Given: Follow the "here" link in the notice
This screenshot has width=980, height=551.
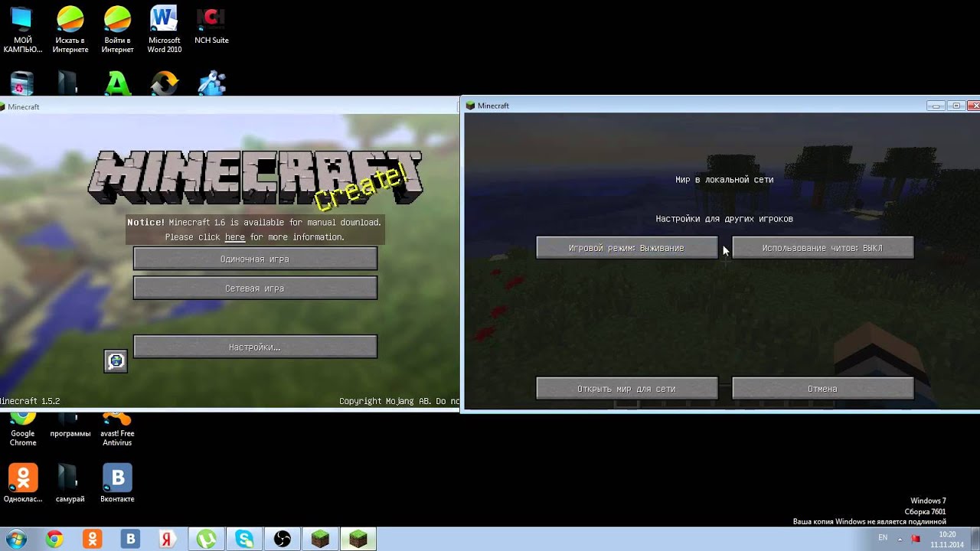Looking at the screenshot, I should tap(235, 237).
